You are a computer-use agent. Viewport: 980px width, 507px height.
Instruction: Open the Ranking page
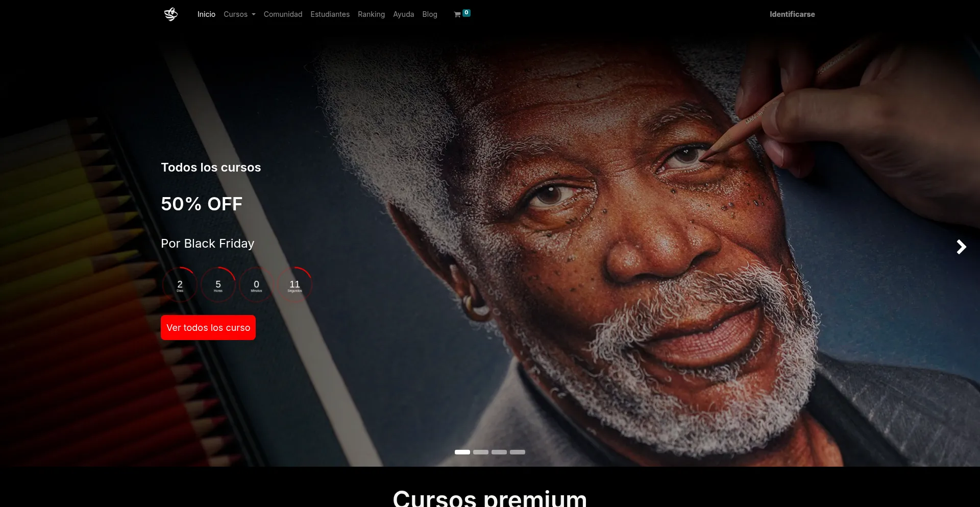point(371,14)
